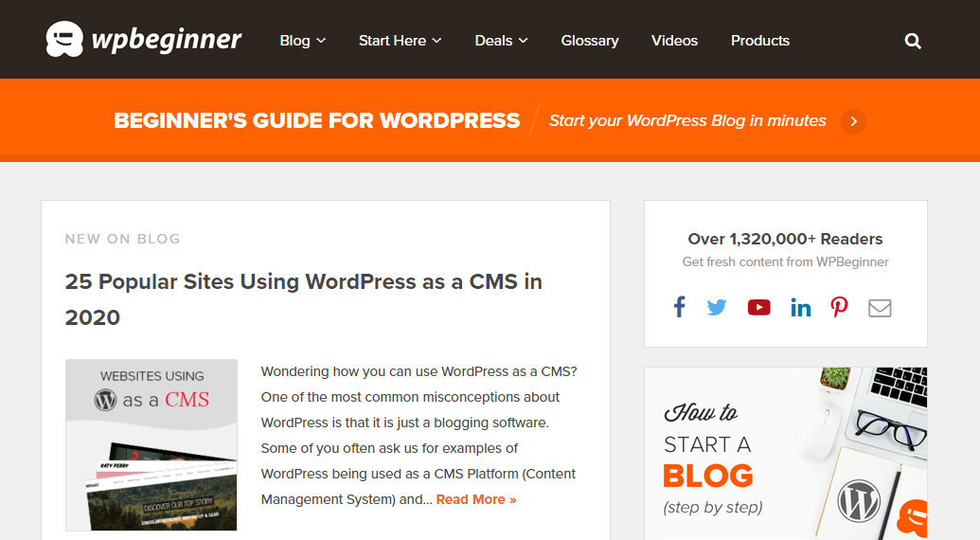Viewport: 980px width, 540px height.
Task: Click the WPBeginner logo in header
Action: click(144, 40)
